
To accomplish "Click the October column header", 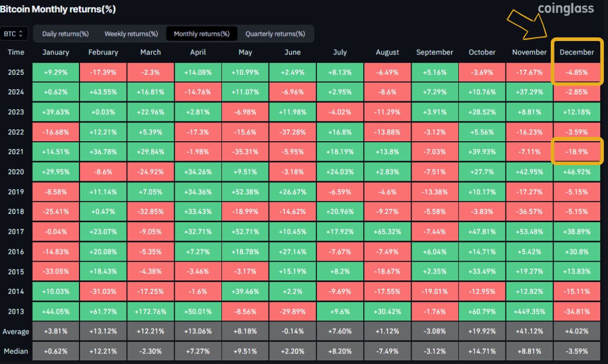I will tap(482, 52).
